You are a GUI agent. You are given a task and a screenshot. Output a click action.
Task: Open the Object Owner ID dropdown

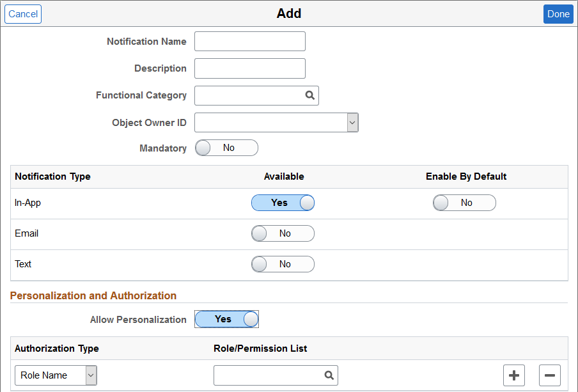pos(276,122)
